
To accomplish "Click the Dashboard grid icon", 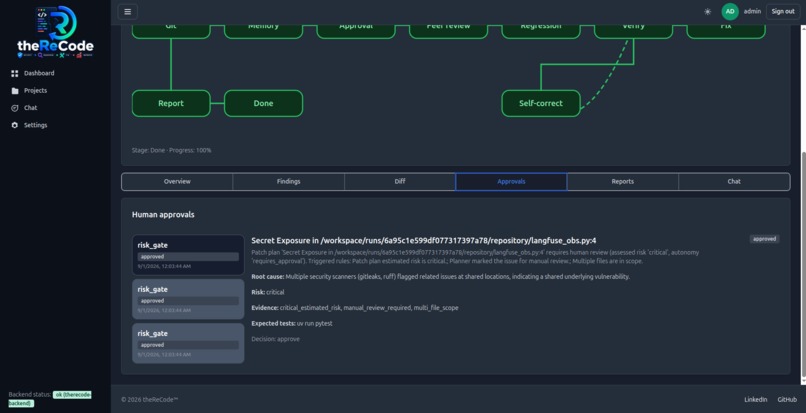I will pyautogui.click(x=14, y=74).
